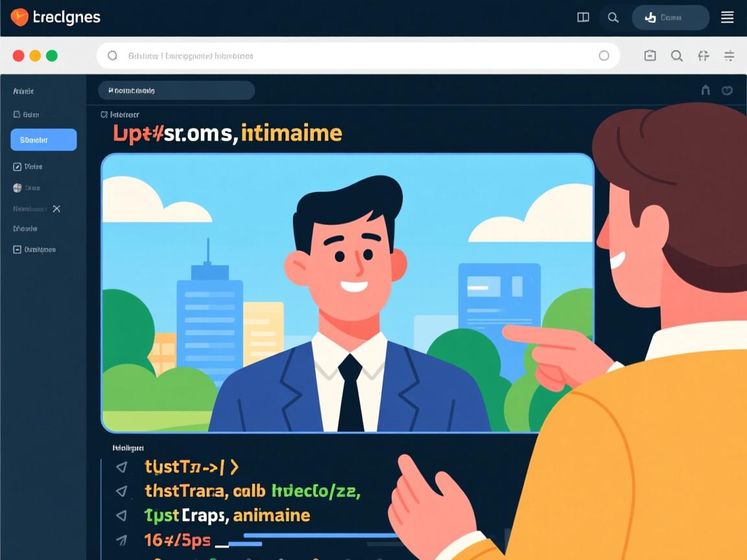
Task: Click the magnifier icon in the light toolbar
Action: pos(676,56)
